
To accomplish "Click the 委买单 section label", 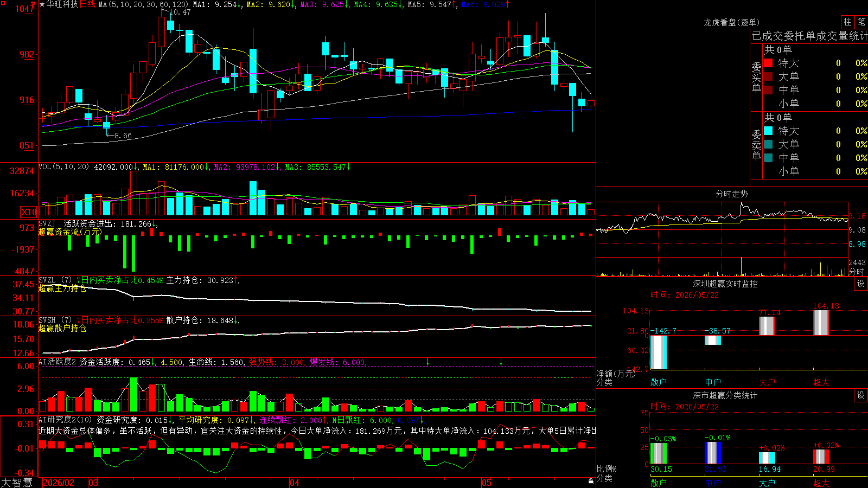I will pos(756,78).
